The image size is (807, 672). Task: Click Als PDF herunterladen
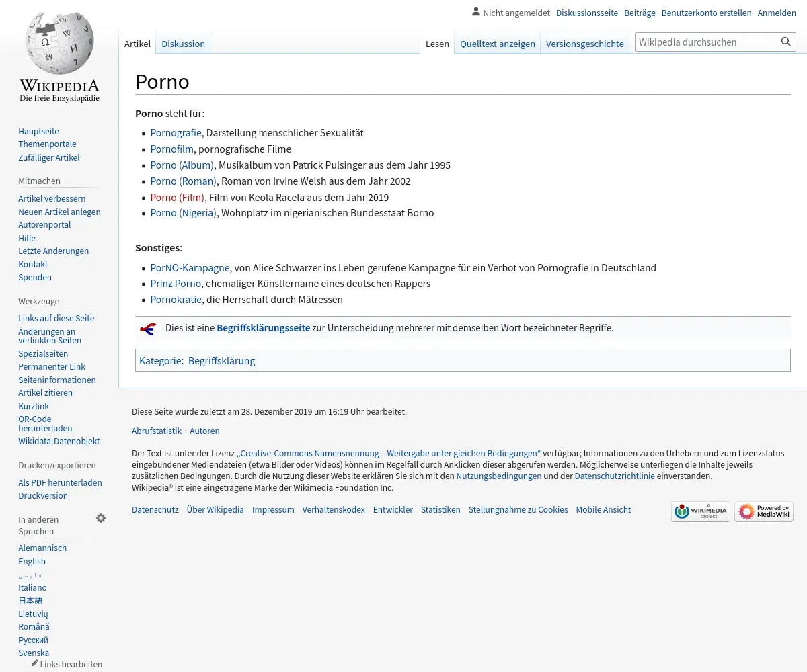pyautogui.click(x=60, y=482)
